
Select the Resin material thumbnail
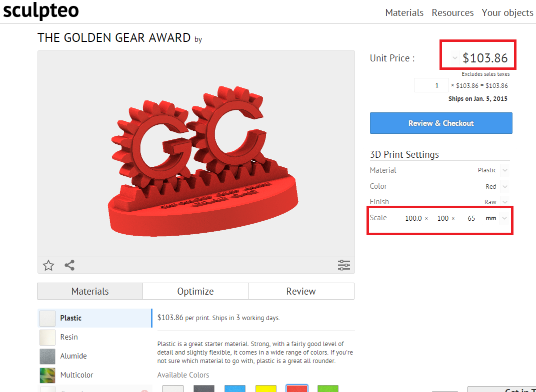pos(47,337)
